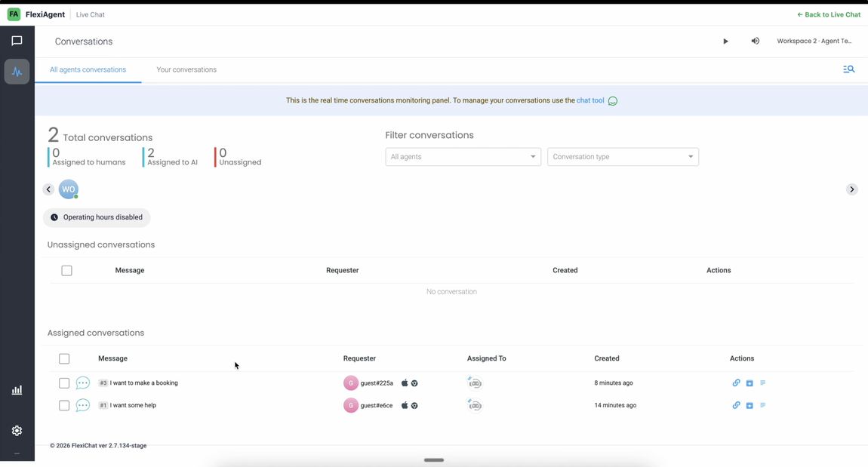Image resolution: width=868 pixels, height=467 pixels.
Task: Switch to 'All agents conversations' tab
Action: pyautogui.click(x=88, y=69)
